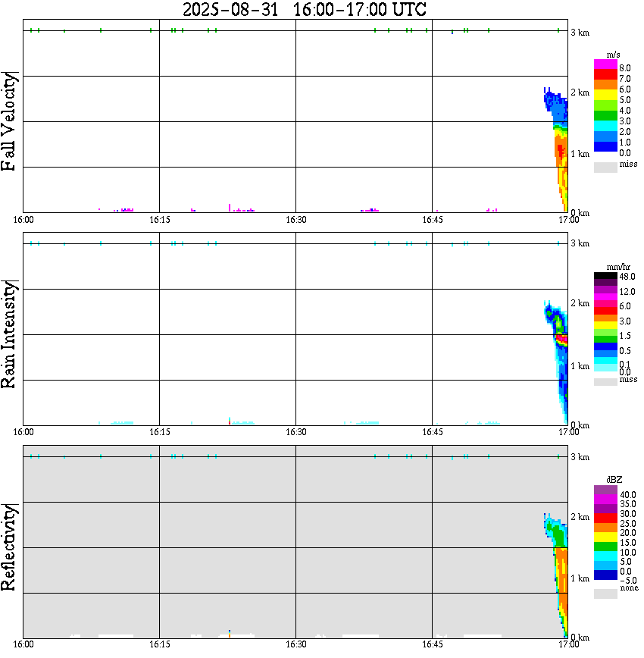Pick the orange swatch in the dBZ legend
Screen dimensions: 644x658
coord(605,528)
